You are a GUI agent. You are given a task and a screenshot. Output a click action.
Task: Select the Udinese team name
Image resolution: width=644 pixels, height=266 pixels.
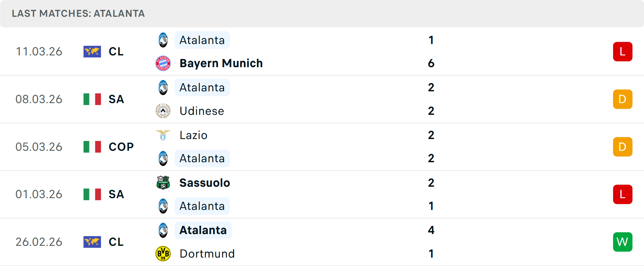(x=202, y=111)
